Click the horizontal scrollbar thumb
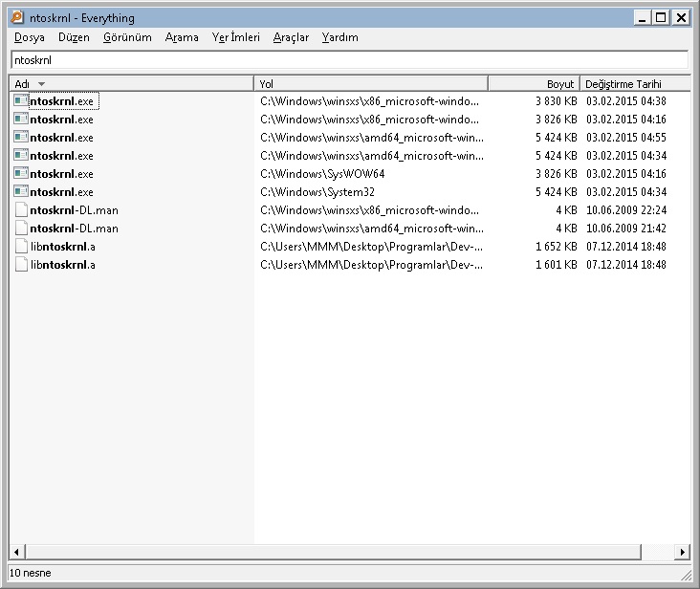This screenshot has height=589, width=700. pos(333,552)
